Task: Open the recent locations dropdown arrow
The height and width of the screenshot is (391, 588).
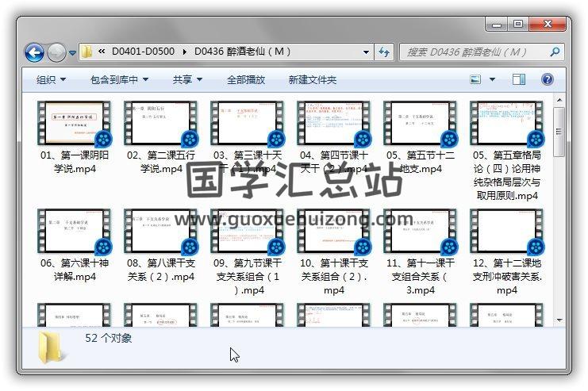Action: pos(72,53)
